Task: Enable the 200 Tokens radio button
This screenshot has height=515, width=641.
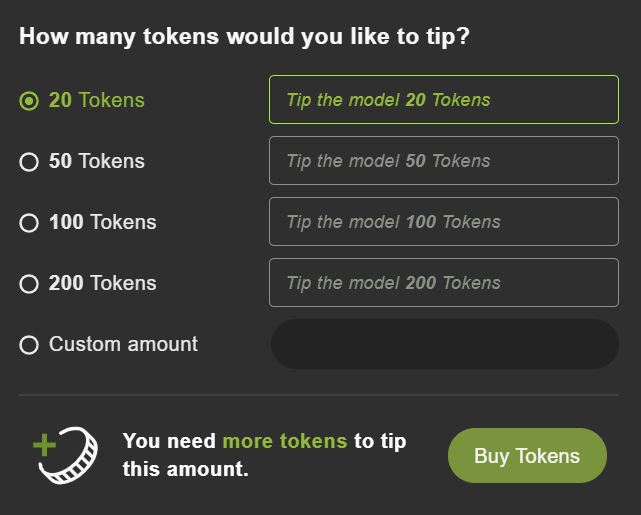Action: [x=29, y=284]
